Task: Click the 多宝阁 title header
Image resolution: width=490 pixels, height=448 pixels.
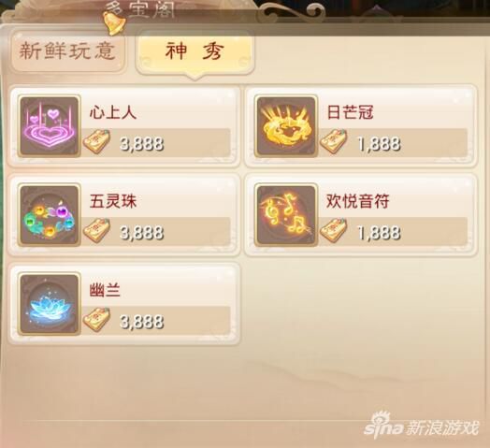Action: pos(140,8)
